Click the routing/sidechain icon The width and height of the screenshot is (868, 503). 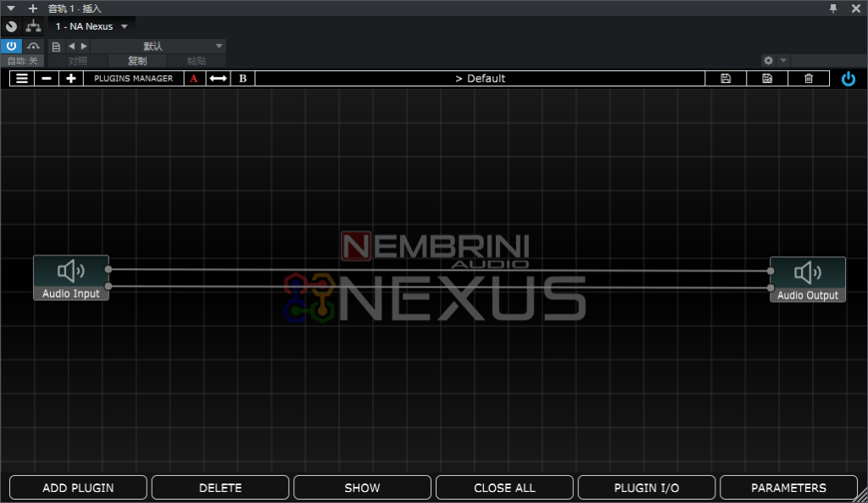33,26
